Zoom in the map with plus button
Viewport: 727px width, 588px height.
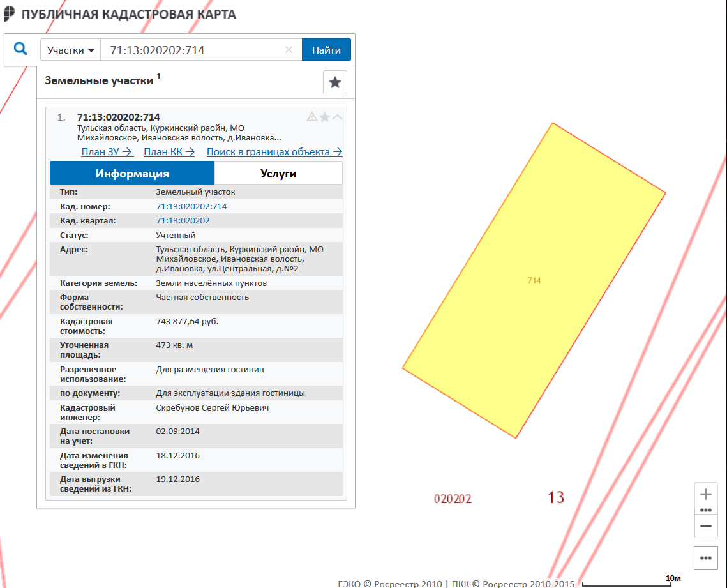click(705, 494)
